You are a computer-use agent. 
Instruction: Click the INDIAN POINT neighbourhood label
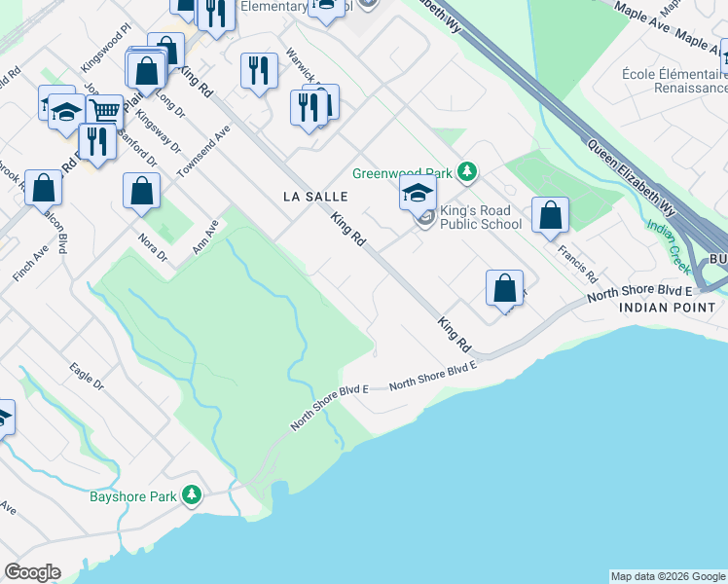coord(668,308)
